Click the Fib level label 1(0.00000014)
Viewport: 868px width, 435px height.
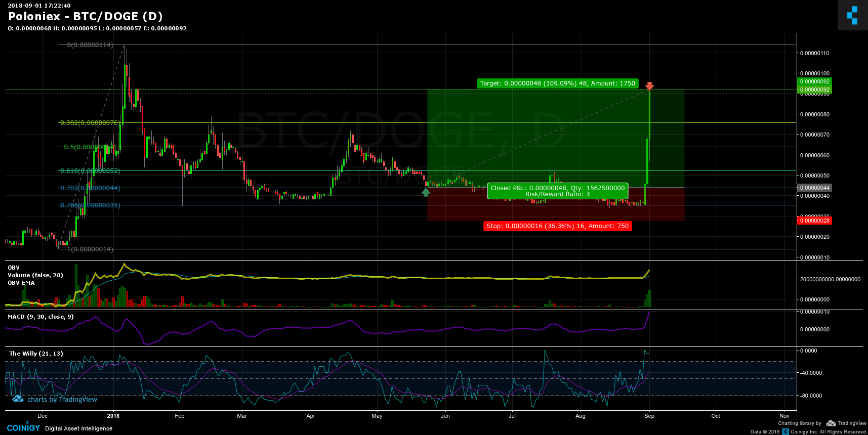tap(90, 249)
